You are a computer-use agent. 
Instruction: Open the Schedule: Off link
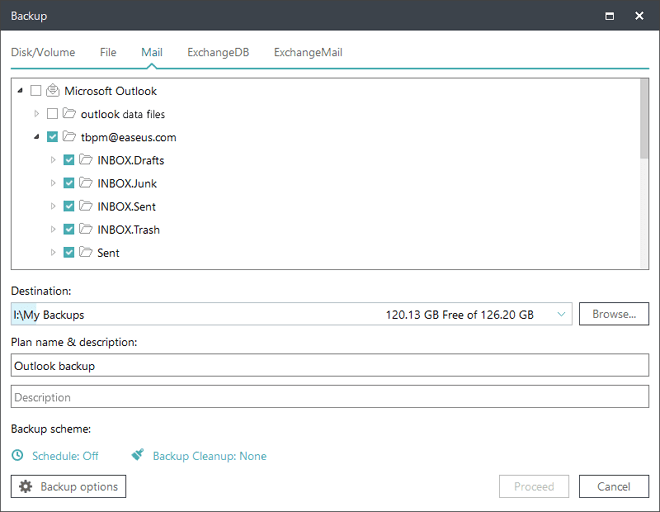(x=65, y=456)
